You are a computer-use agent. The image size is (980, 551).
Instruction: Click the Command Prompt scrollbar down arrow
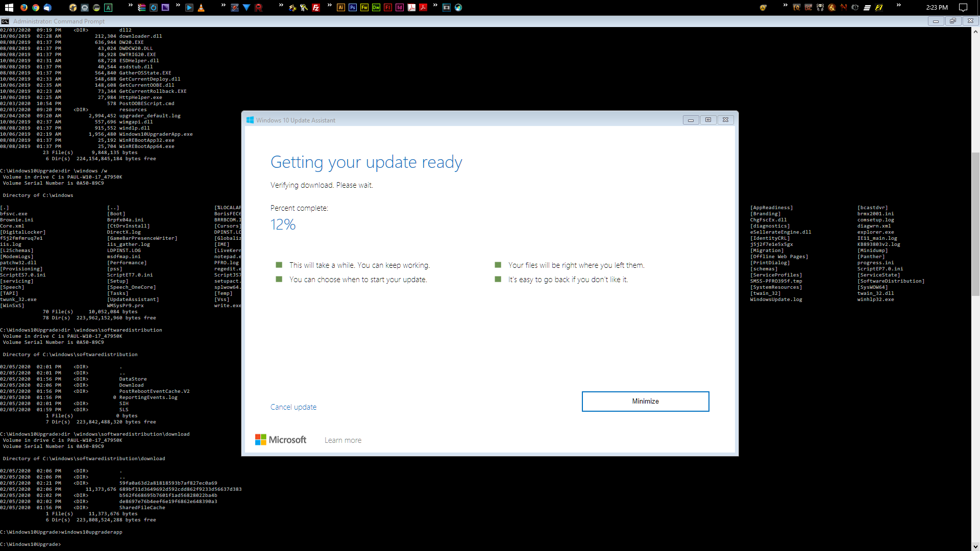[975, 546]
